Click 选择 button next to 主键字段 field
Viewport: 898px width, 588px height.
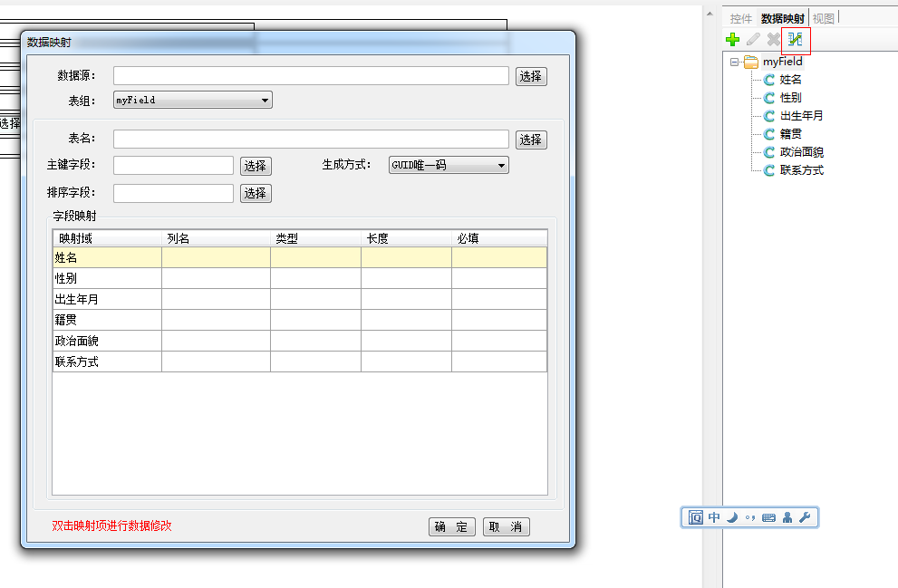click(x=256, y=166)
